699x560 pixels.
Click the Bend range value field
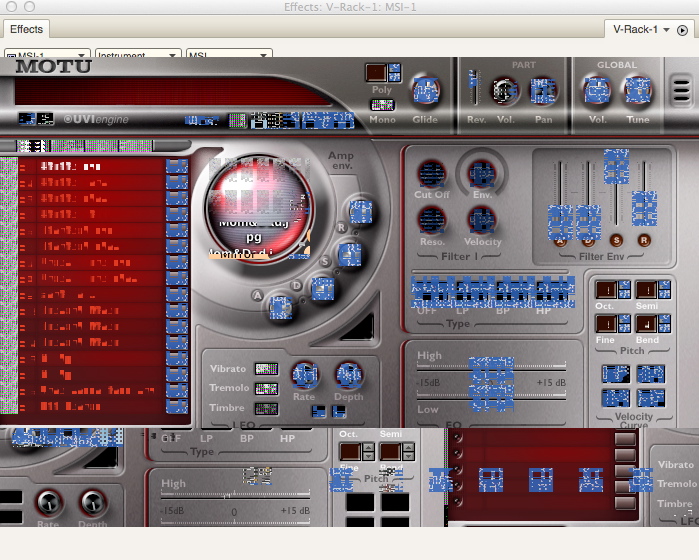[646, 324]
